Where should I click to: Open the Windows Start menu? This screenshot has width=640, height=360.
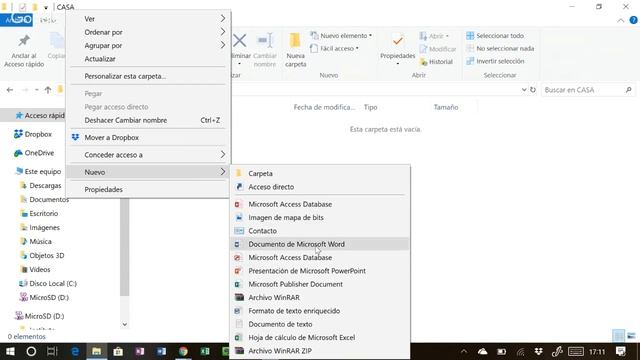(x=10, y=351)
